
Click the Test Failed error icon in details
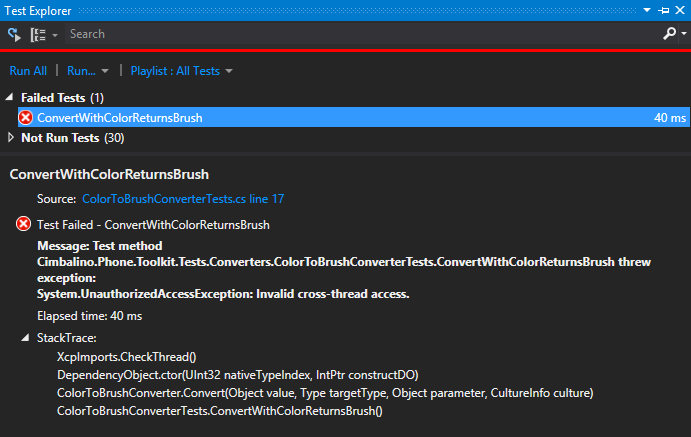[24, 225]
